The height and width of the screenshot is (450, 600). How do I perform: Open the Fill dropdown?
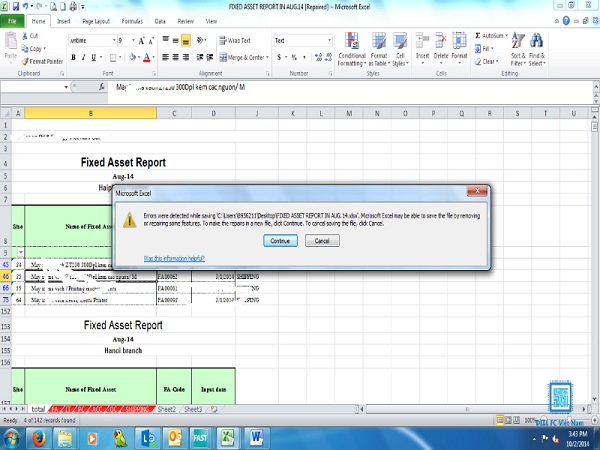[484, 49]
